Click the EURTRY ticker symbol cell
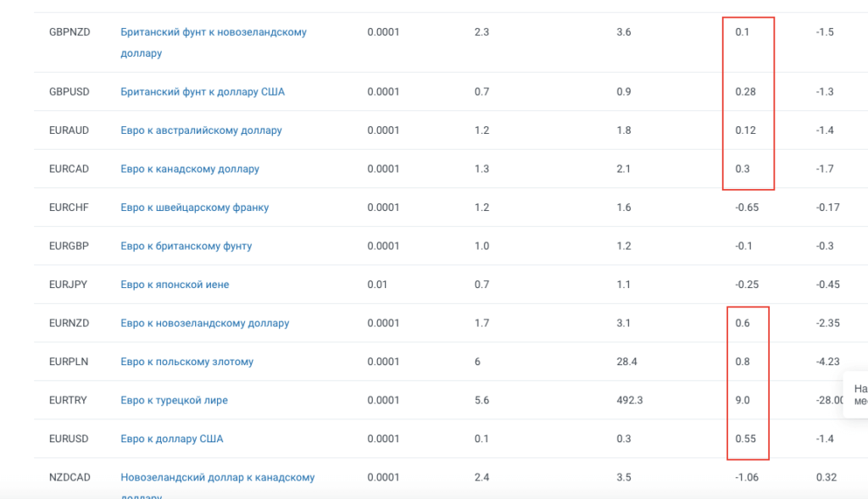The image size is (868, 499). point(69,400)
